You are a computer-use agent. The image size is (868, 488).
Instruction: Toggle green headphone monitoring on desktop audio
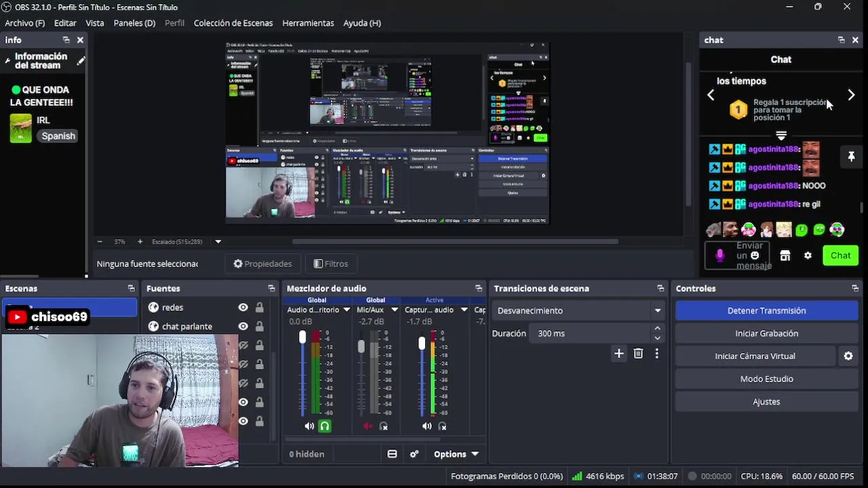(325, 426)
